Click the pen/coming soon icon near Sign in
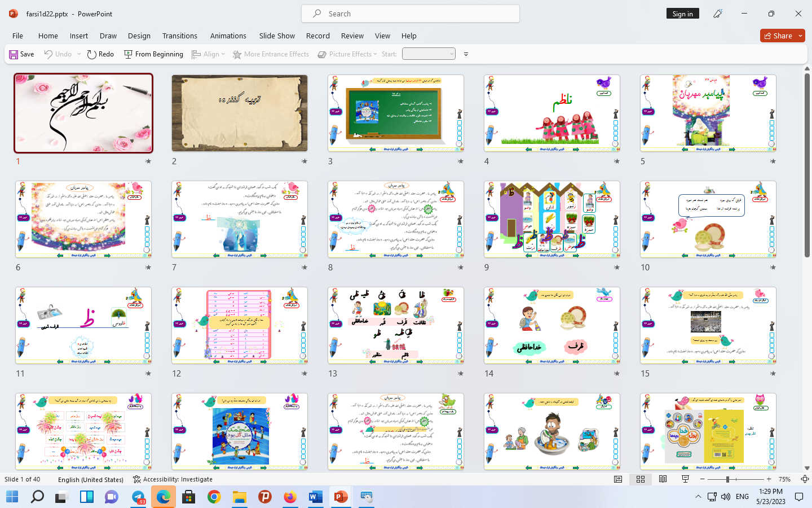This screenshot has width=812, height=508. (x=717, y=14)
